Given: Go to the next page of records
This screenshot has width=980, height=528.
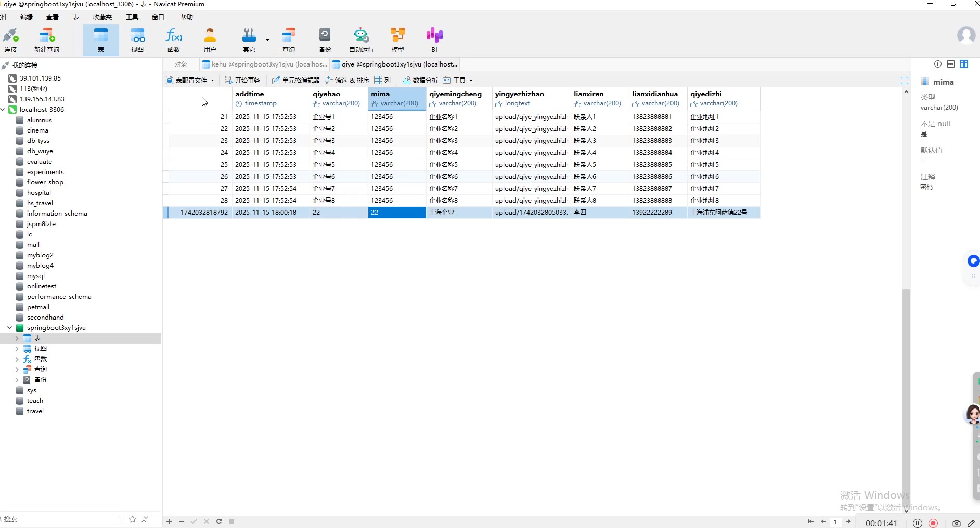Looking at the screenshot, I should coord(848,521).
